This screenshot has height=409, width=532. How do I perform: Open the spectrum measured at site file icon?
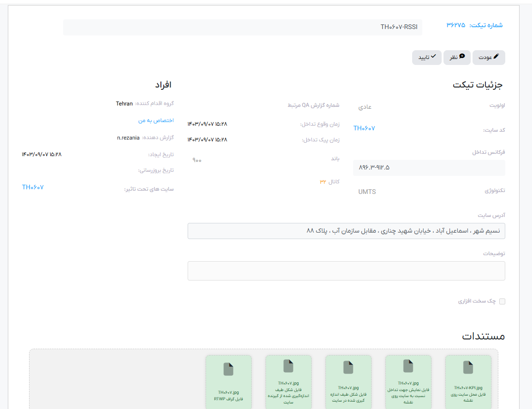pos(348,367)
